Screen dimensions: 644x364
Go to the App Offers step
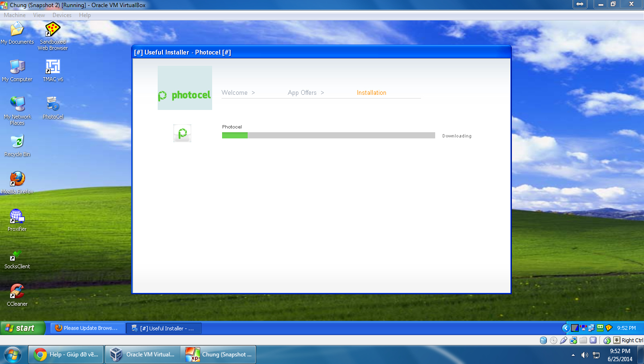point(306,92)
